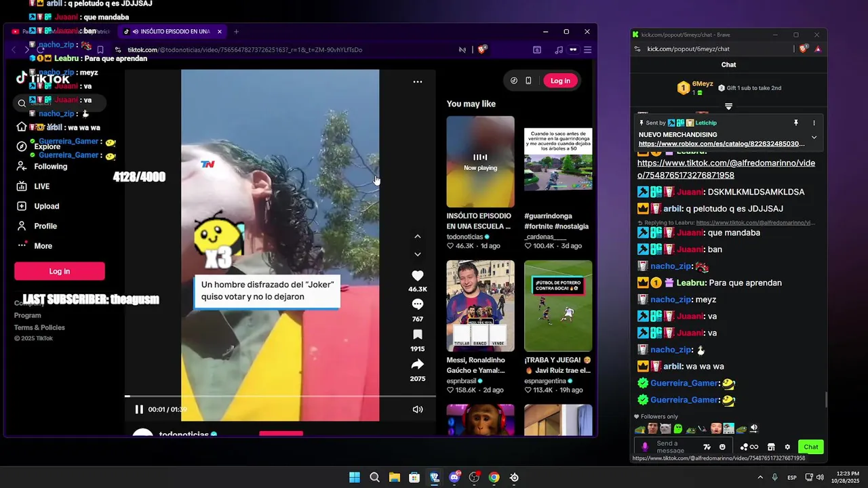Open a new browser tab
Screen dimensions: 868x488
pyautogui.click(x=236, y=32)
